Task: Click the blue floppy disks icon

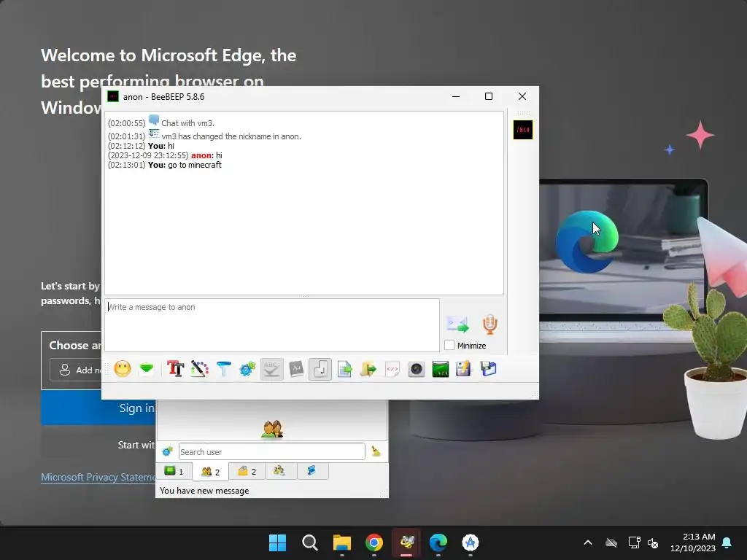Action: [488, 369]
